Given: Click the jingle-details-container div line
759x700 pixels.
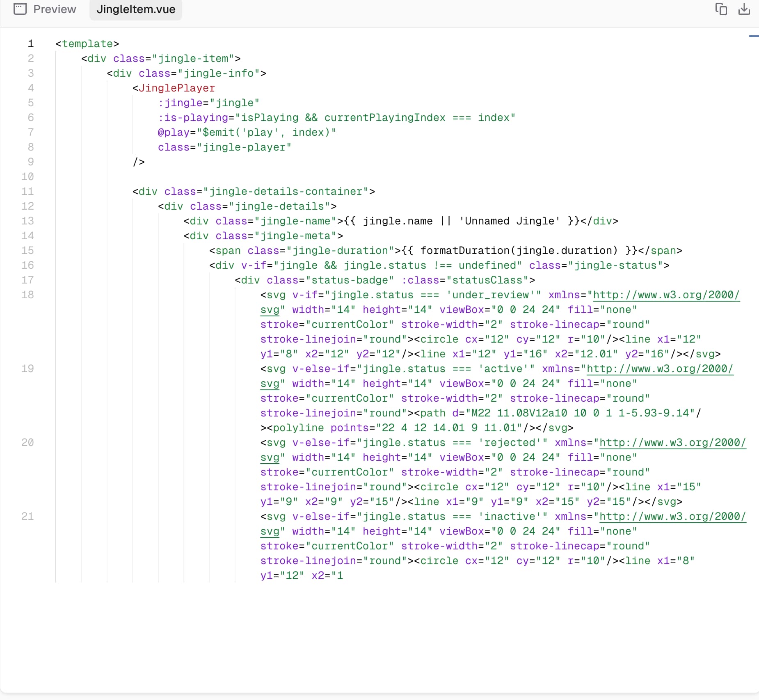Looking at the screenshot, I should (x=254, y=192).
